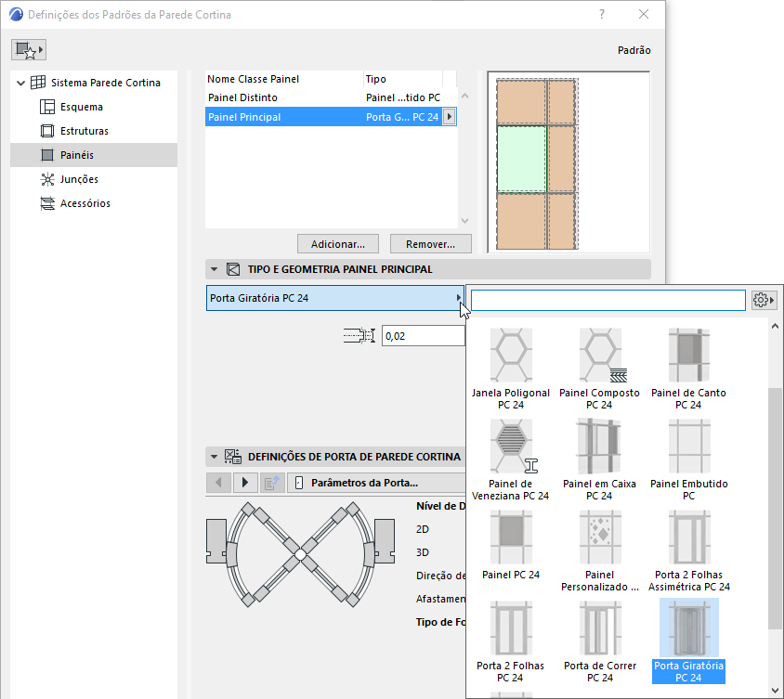The width and height of the screenshot is (784, 699).
Task: Click the library search input field
Action: tap(608, 300)
